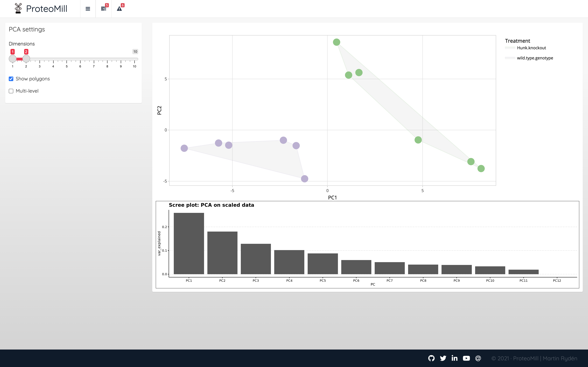Enable the Multi-level checkbox
Viewport: 588px width, 367px height.
pos(11,91)
